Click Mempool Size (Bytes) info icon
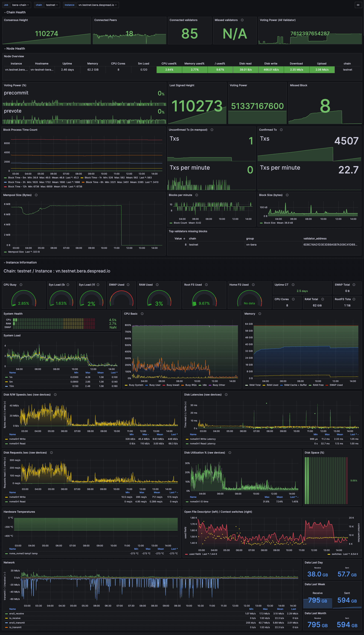 [36, 195]
